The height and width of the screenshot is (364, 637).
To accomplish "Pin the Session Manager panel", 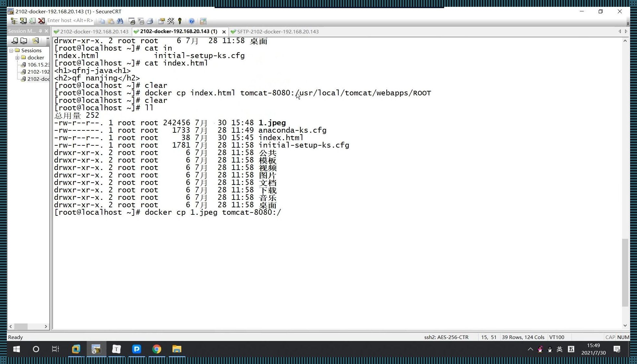I will pyautogui.click(x=40, y=31).
